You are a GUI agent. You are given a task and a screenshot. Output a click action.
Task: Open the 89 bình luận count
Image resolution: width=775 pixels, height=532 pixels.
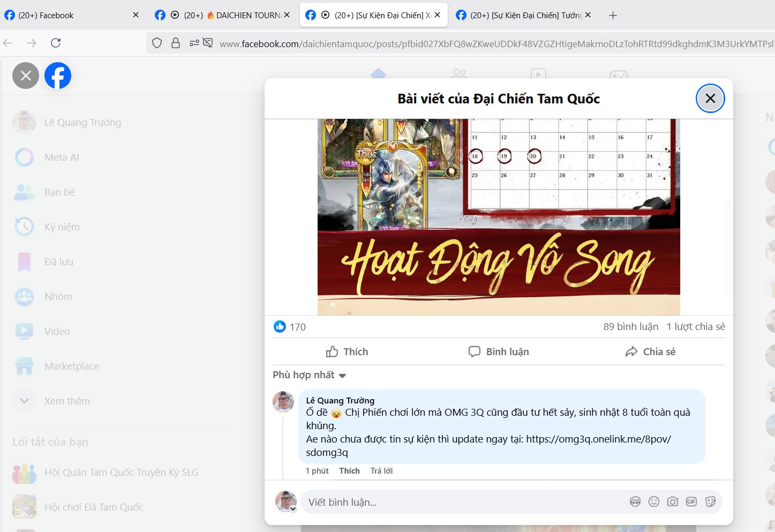coord(631,326)
